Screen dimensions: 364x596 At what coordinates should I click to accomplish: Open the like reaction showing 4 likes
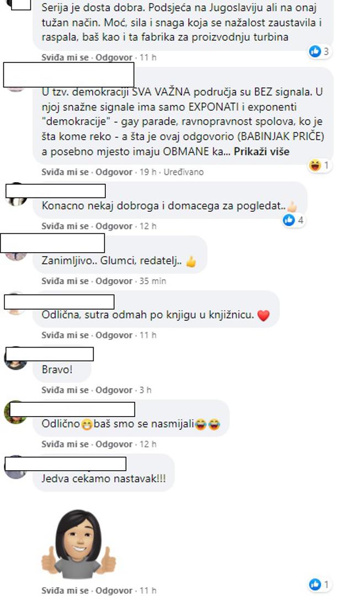click(293, 220)
